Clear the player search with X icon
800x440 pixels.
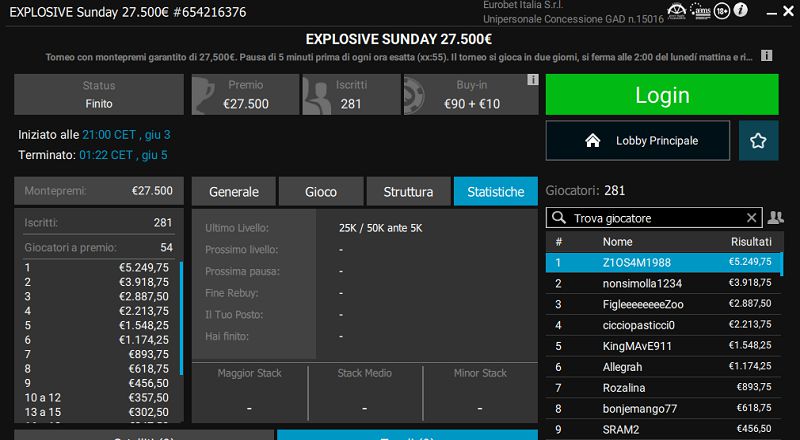(752, 218)
